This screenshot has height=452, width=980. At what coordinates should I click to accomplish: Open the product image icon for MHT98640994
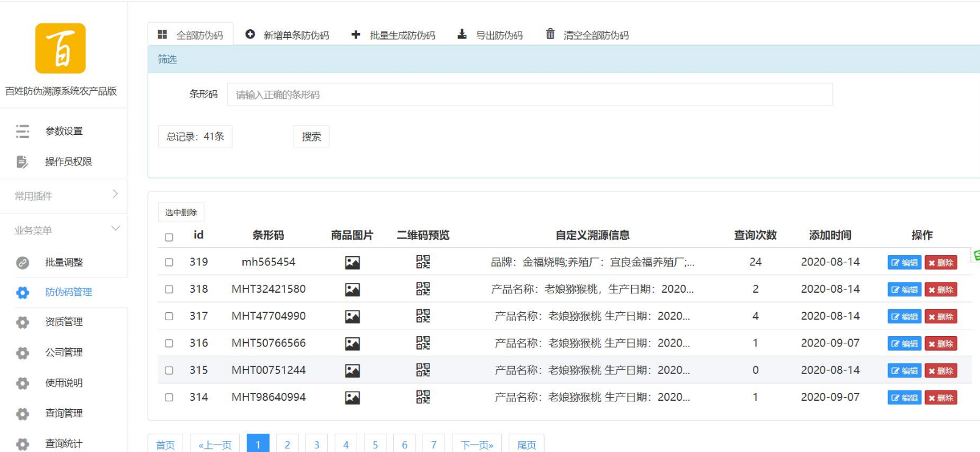(352, 398)
